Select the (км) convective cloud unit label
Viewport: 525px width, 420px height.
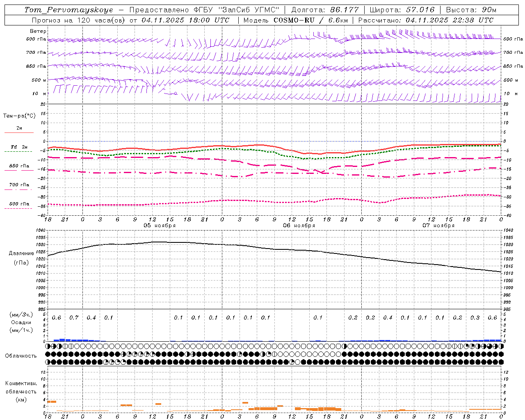[21, 399]
